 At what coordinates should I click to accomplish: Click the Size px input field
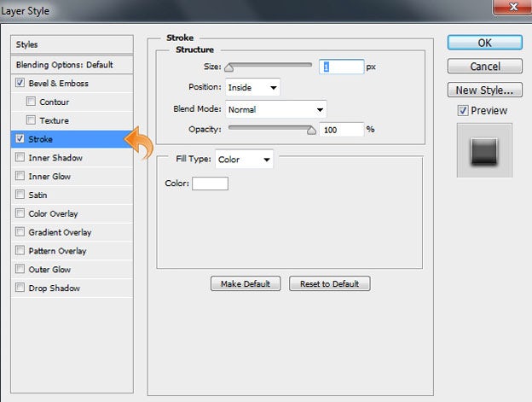341,67
